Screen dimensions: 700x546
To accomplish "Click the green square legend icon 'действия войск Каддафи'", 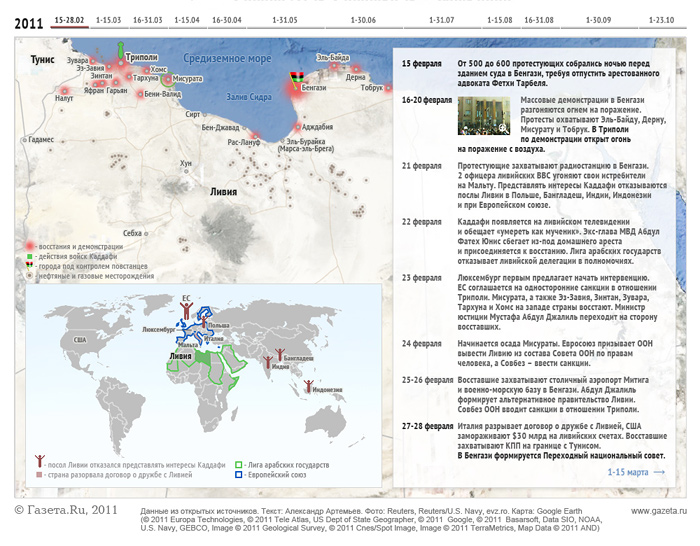I will tap(29, 257).
